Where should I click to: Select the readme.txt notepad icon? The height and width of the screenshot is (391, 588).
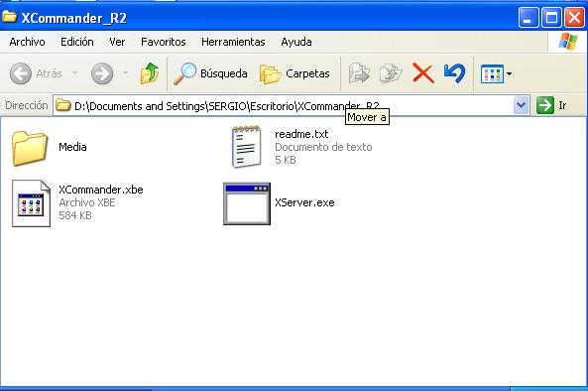pos(246,147)
